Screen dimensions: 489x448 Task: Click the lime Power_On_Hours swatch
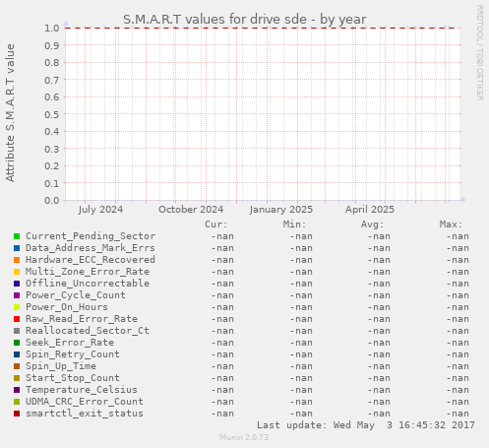click(x=17, y=307)
